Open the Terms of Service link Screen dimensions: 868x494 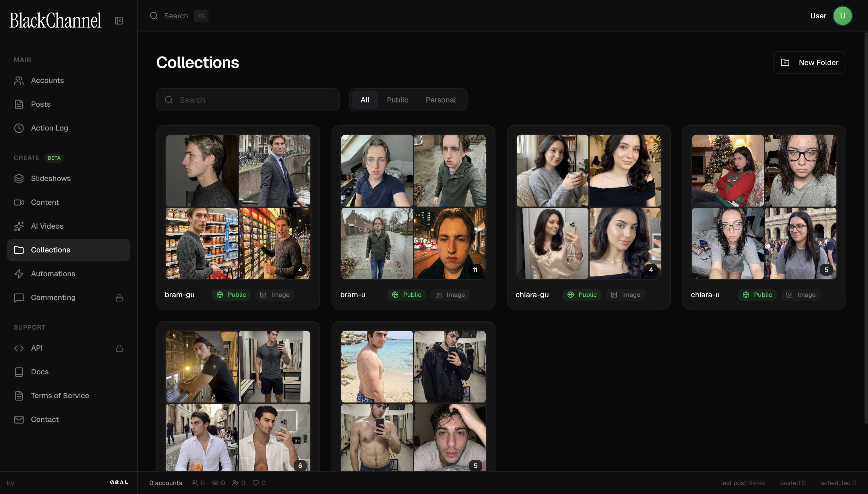point(60,396)
